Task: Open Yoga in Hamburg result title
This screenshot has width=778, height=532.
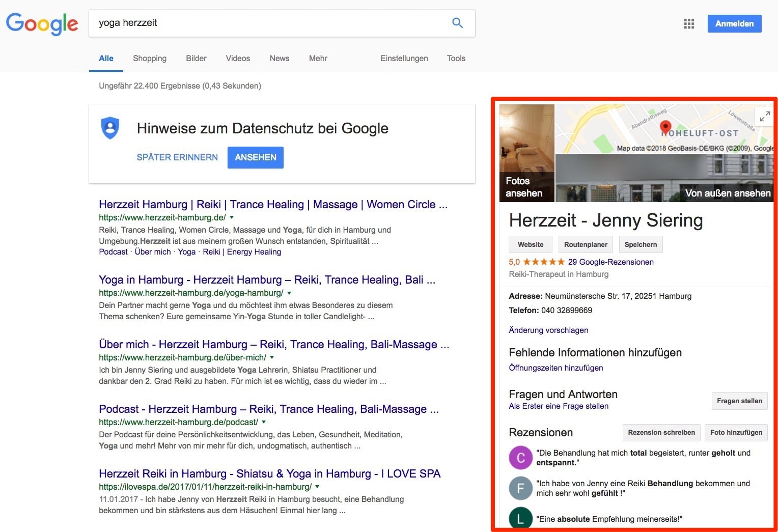Action: coord(267,279)
